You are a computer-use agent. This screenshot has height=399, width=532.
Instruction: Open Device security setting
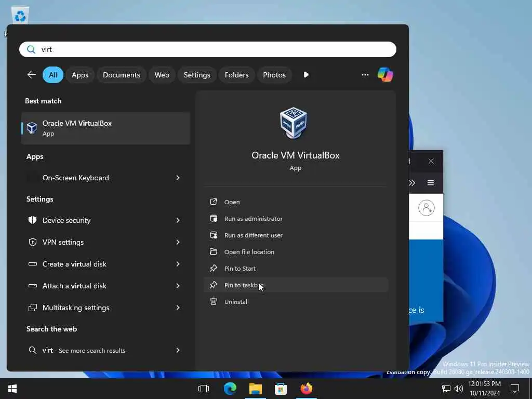(105, 220)
